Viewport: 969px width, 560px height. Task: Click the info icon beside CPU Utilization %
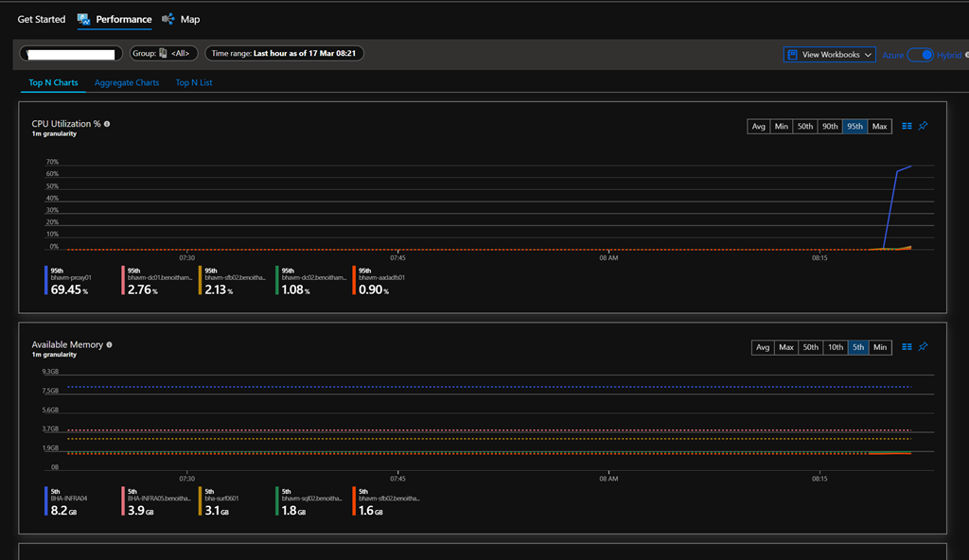107,124
